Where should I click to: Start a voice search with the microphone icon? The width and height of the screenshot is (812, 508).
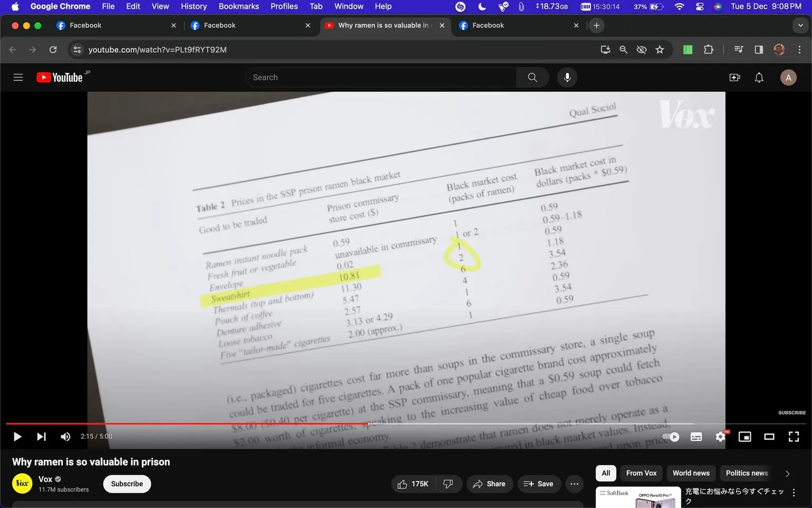(x=567, y=77)
